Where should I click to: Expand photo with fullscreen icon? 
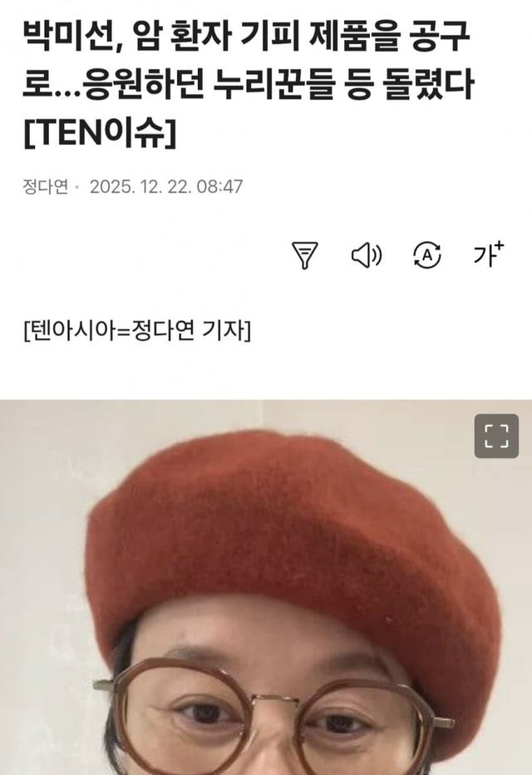[x=496, y=436]
